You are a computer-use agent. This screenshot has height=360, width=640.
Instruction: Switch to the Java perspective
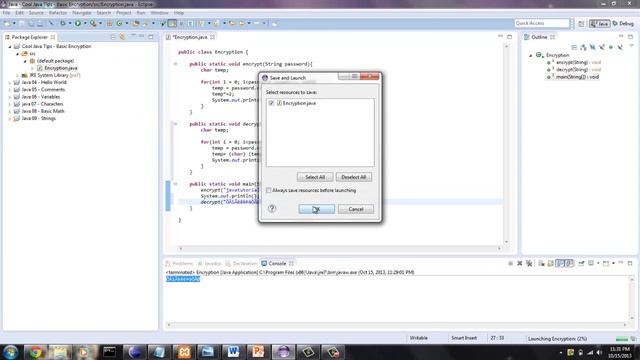(x=599, y=24)
